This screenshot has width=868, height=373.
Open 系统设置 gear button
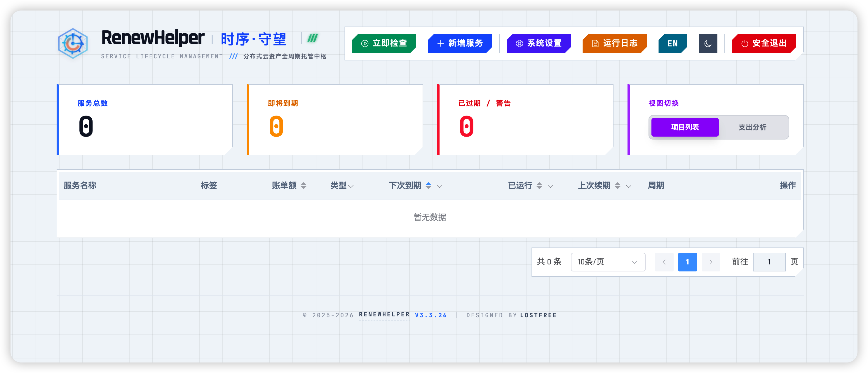[538, 43]
